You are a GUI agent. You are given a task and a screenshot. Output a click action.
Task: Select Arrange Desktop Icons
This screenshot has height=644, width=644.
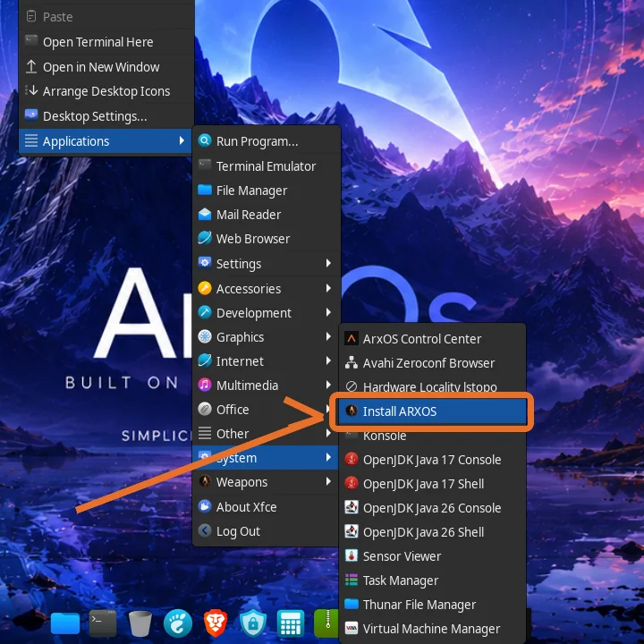click(x=106, y=91)
